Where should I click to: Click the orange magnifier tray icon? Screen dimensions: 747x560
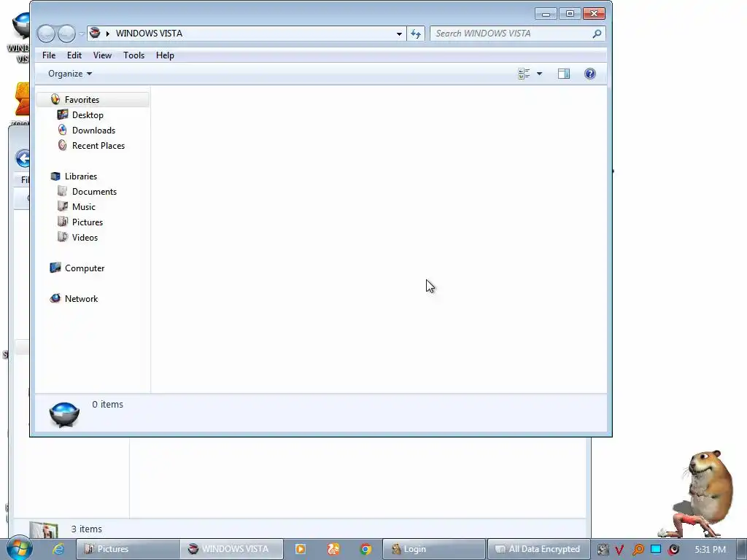pos(638,550)
